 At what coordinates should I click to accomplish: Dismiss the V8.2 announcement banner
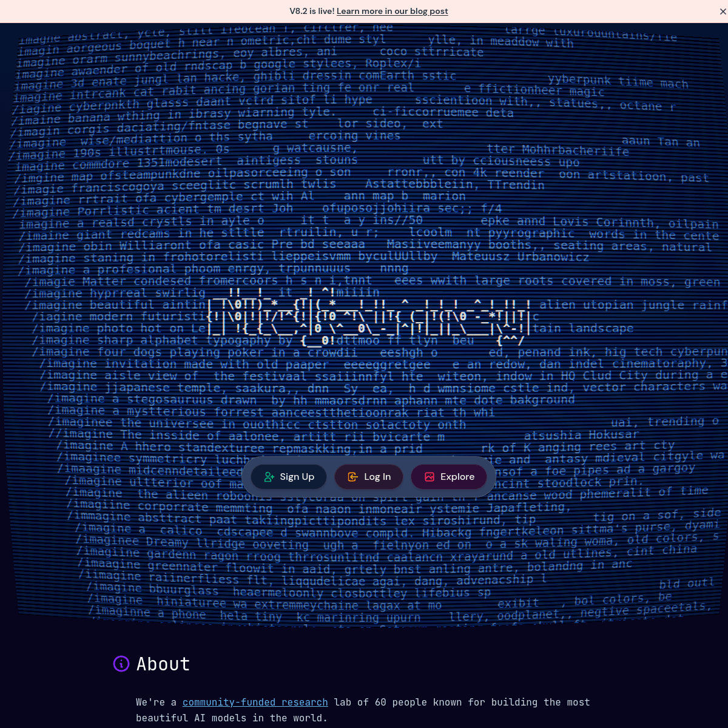pyautogui.click(x=723, y=12)
